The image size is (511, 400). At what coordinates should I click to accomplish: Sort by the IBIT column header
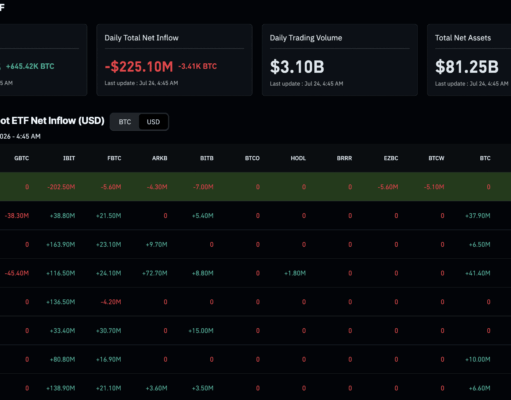point(69,158)
